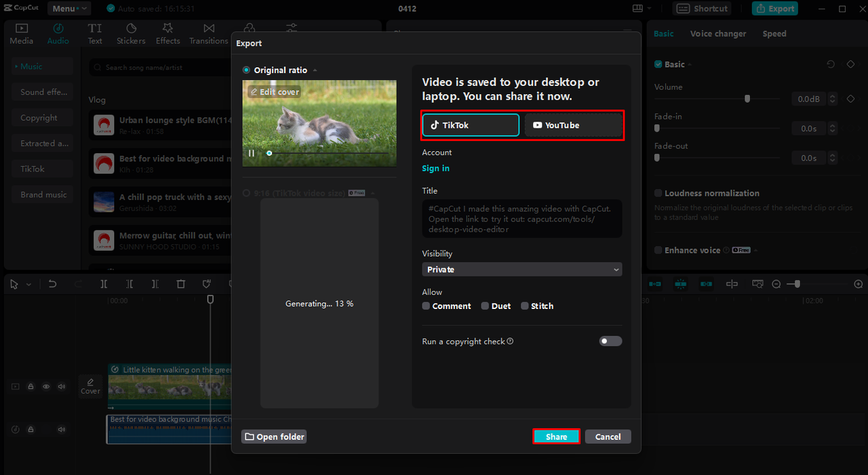
Task: Click the trash Delete clip icon
Action: click(x=181, y=285)
